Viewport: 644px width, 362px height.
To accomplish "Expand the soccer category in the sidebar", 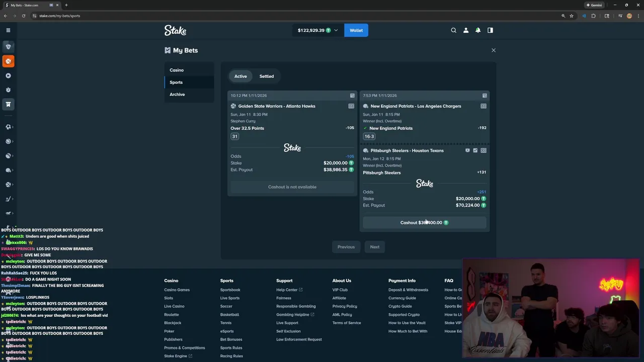I will [8, 127].
